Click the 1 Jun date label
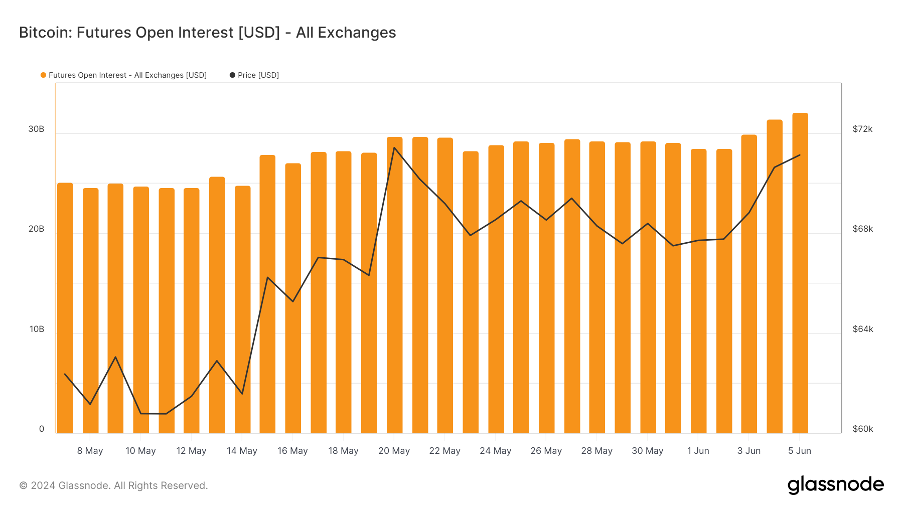Viewport: 904px width, 508px height. [x=698, y=451]
